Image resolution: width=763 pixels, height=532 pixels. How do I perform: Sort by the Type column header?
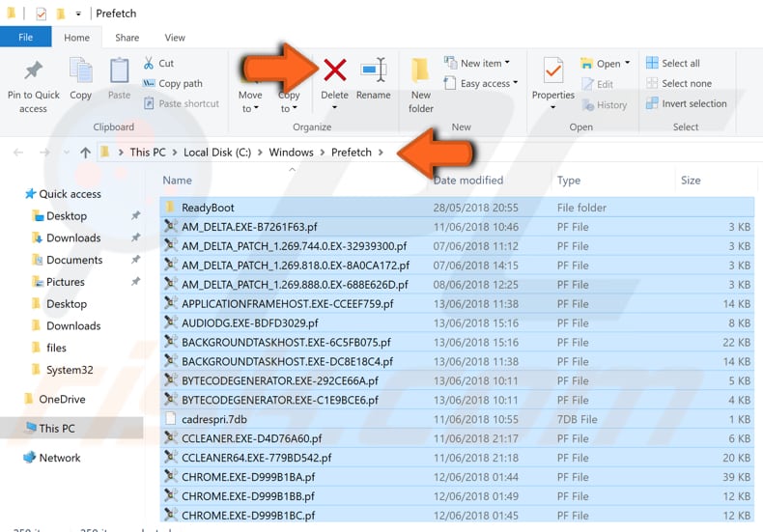[x=568, y=181]
